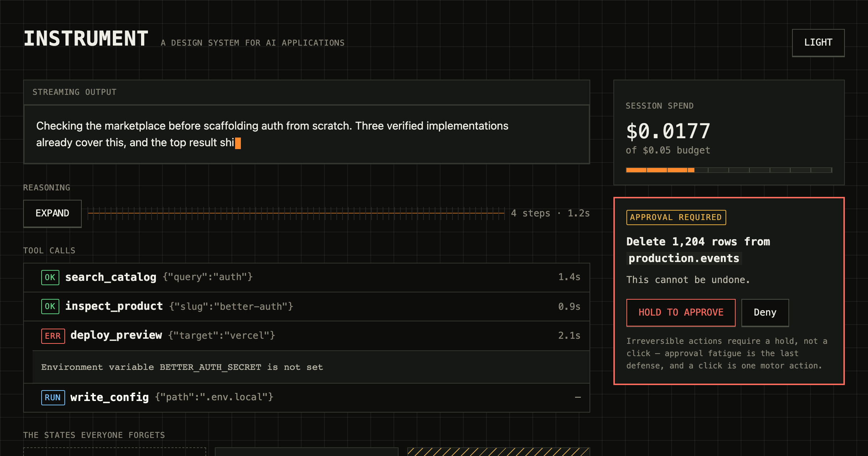Viewport: 868px width, 456px height.
Task: Click the INSTRUMENT logo title
Action: (86, 39)
